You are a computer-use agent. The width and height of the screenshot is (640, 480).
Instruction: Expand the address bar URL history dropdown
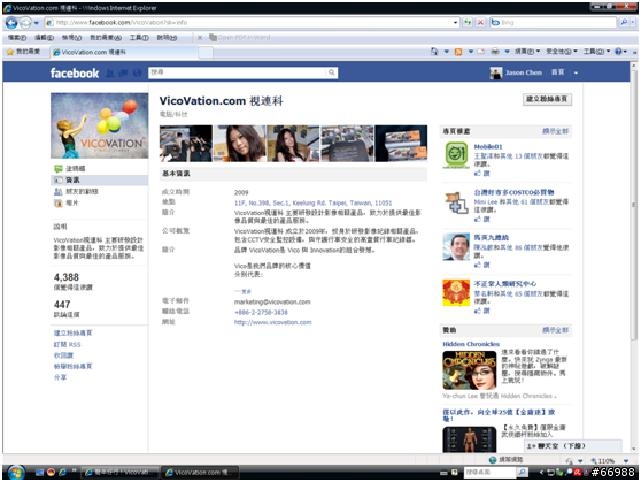[456, 22]
